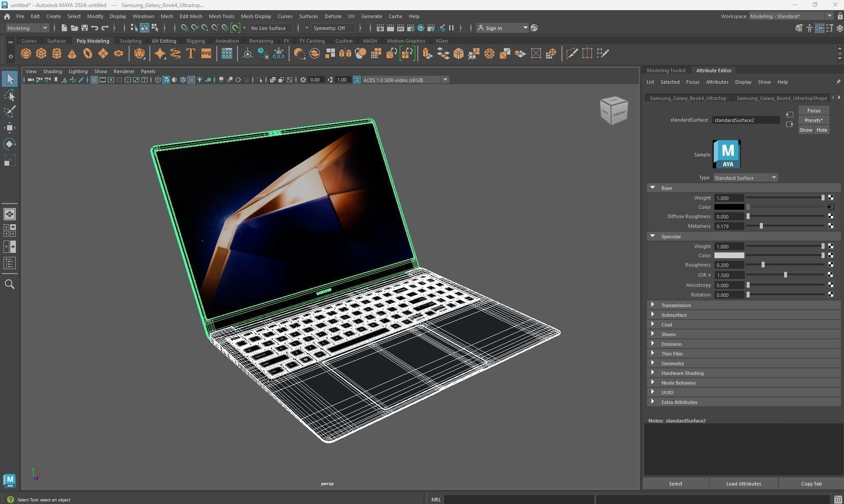
Task: Toggle the pin icon in Attribute Editor
Action: 838,82
